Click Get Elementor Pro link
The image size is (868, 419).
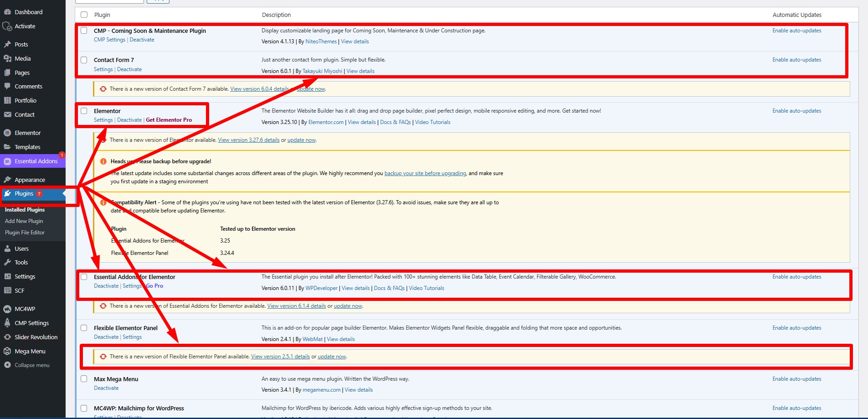(x=169, y=120)
